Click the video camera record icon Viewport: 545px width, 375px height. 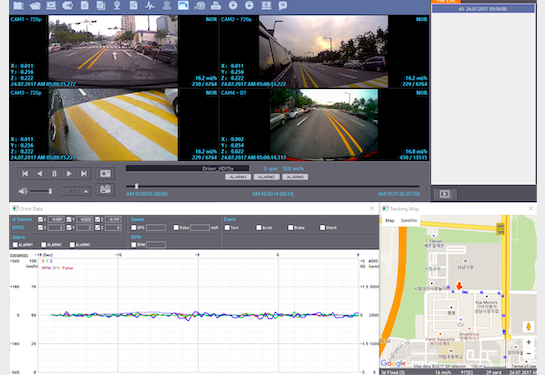[105, 189]
